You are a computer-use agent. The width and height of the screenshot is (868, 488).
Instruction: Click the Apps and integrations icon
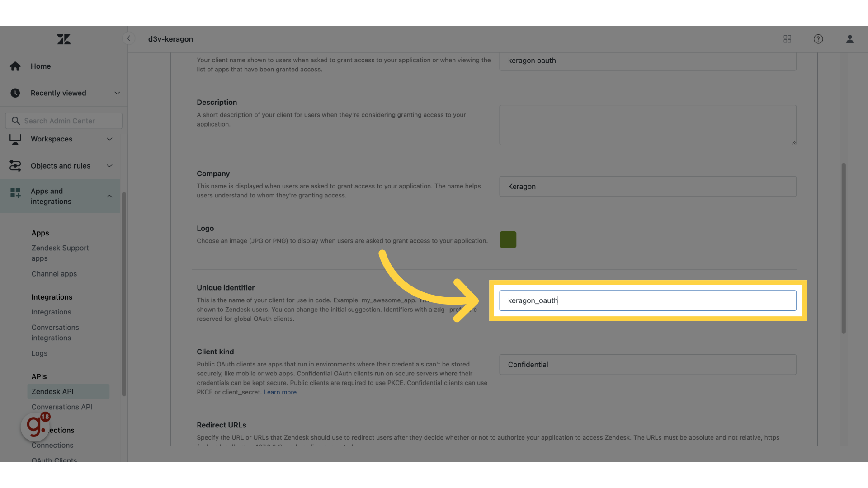point(15,193)
